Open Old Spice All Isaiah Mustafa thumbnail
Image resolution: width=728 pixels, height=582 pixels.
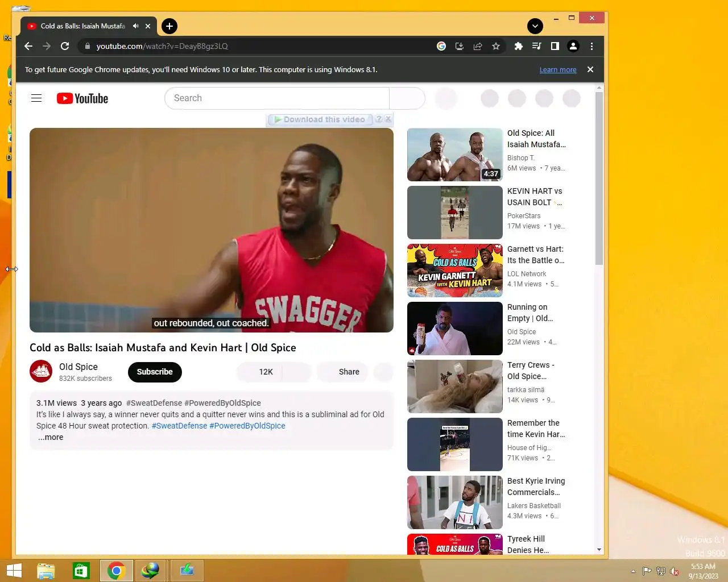[x=455, y=155]
